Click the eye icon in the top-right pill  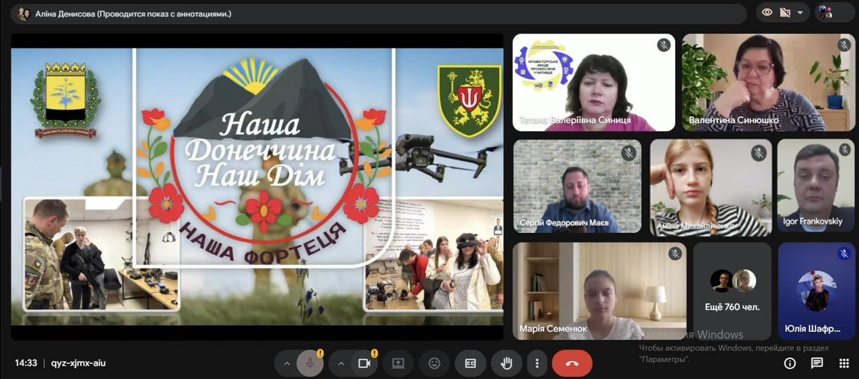[x=768, y=12]
